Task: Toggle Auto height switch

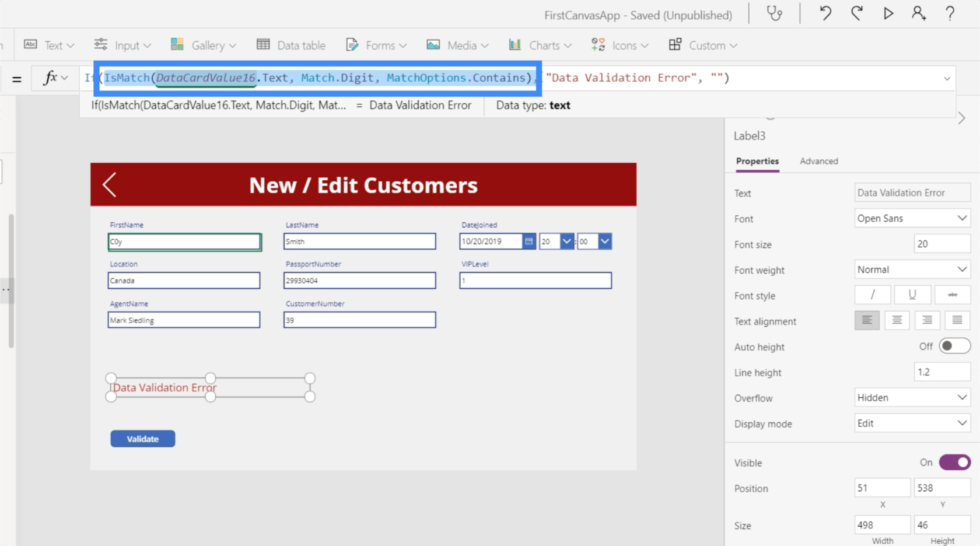Action: coord(954,346)
